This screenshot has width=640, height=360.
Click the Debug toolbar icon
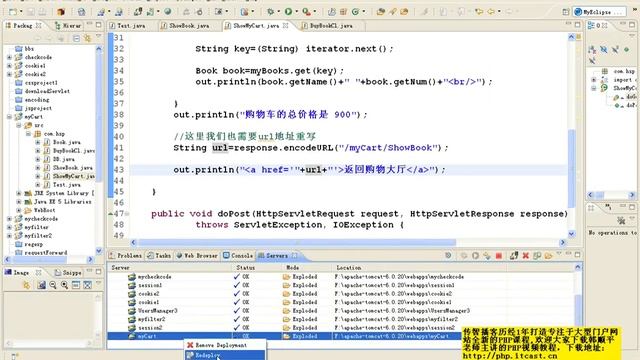pyautogui.click(x=270, y=11)
